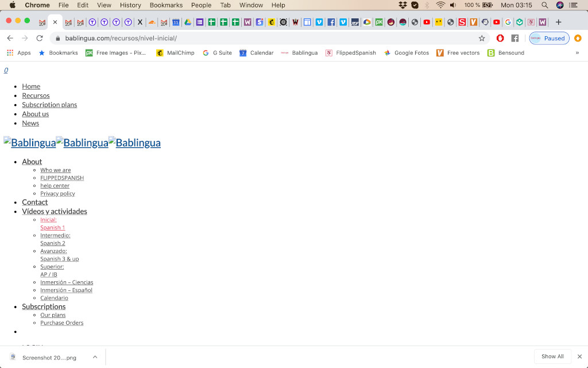Switch to the Pixabay px tab
The width and height of the screenshot is (588, 368).
click(379, 22)
